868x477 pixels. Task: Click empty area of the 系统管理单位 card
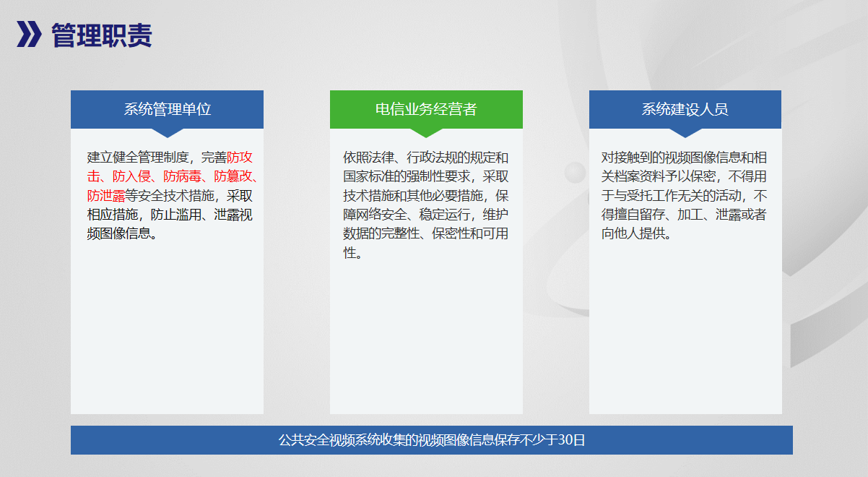pyautogui.click(x=167, y=332)
